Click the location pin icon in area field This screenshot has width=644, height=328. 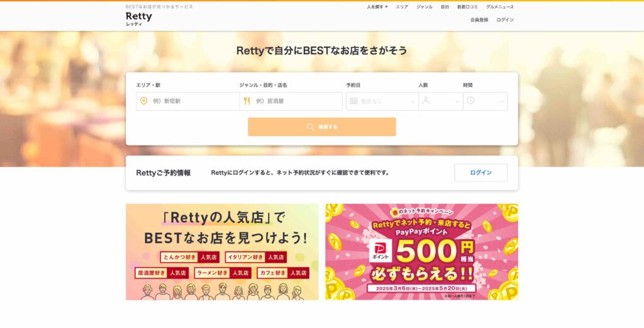coord(143,101)
